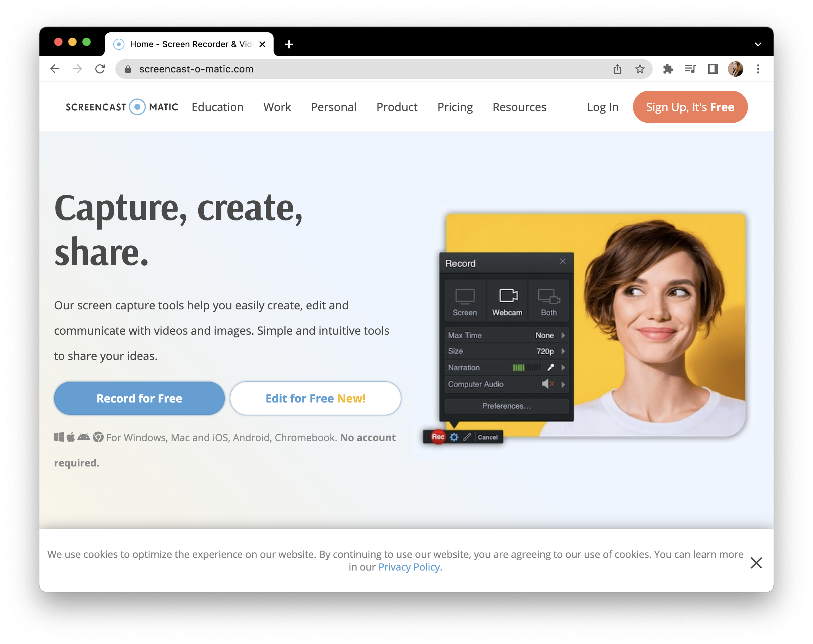Viewport: 813px width, 644px height.
Task: Click the Windows platform icon
Action: (x=58, y=437)
